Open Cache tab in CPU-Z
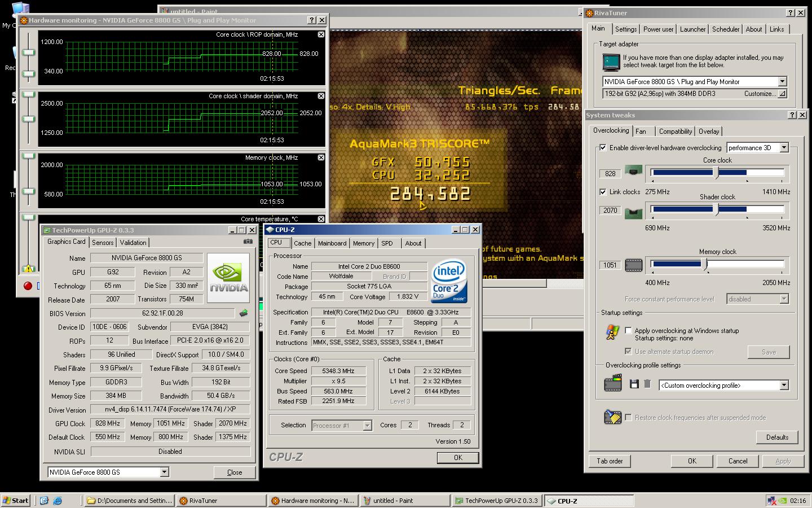Screen dimensions: 812x508 pyautogui.click(x=302, y=243)
